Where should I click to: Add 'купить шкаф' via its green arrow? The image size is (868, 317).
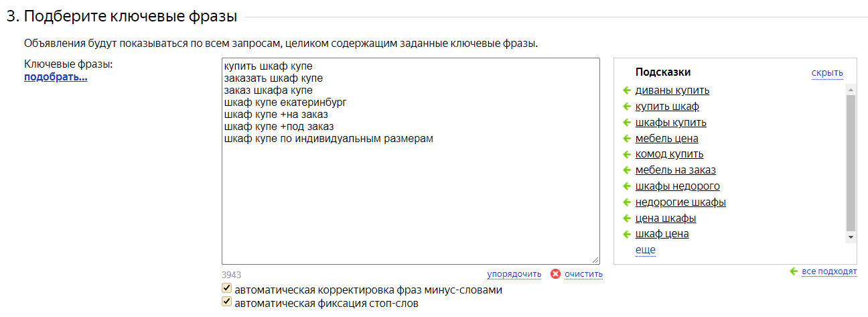tap(627, 107)
